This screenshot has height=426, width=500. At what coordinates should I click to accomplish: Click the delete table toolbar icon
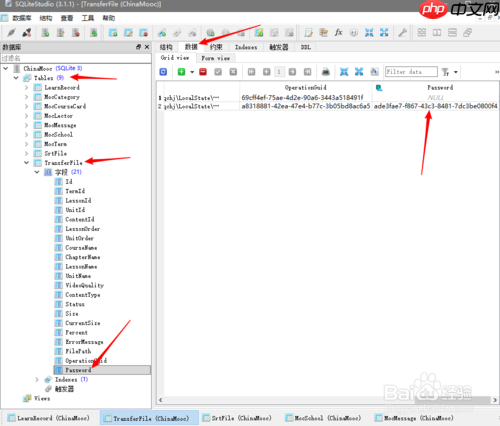144,32
